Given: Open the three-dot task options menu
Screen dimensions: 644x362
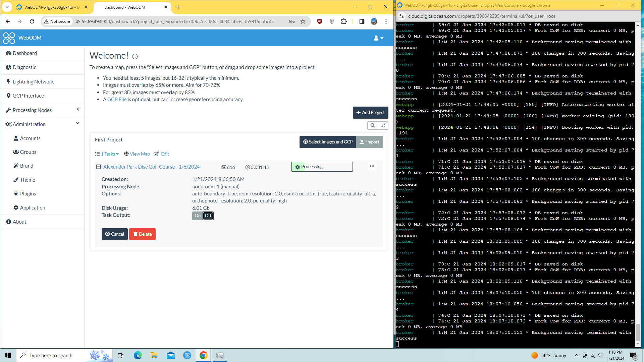Looking at the screenshot, I should pyautogui.click(x=372, y=166).
